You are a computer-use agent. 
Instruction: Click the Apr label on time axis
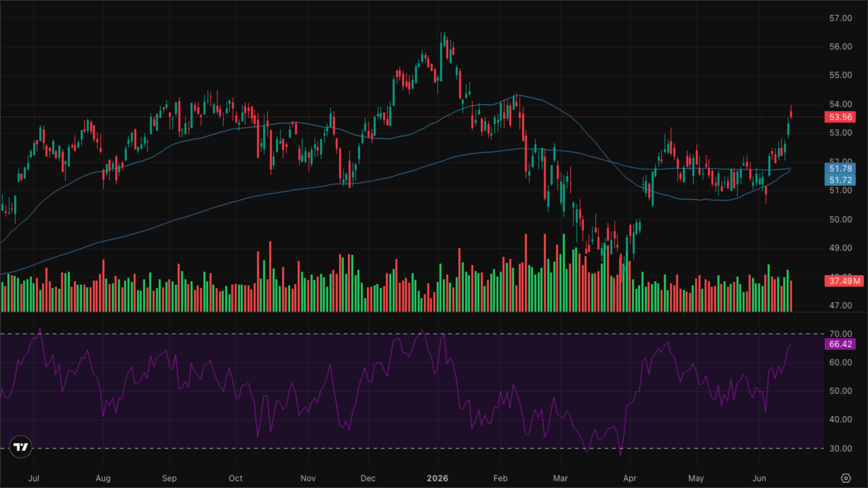point(630,478)
